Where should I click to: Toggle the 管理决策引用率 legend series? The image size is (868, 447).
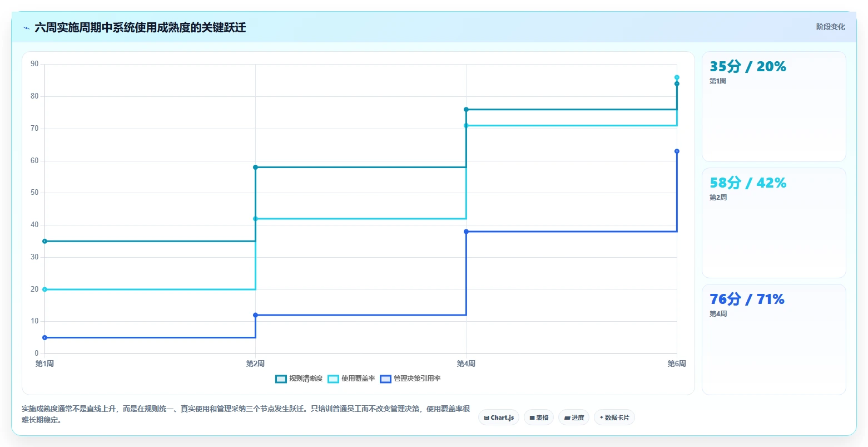click(x=410, y=379)
